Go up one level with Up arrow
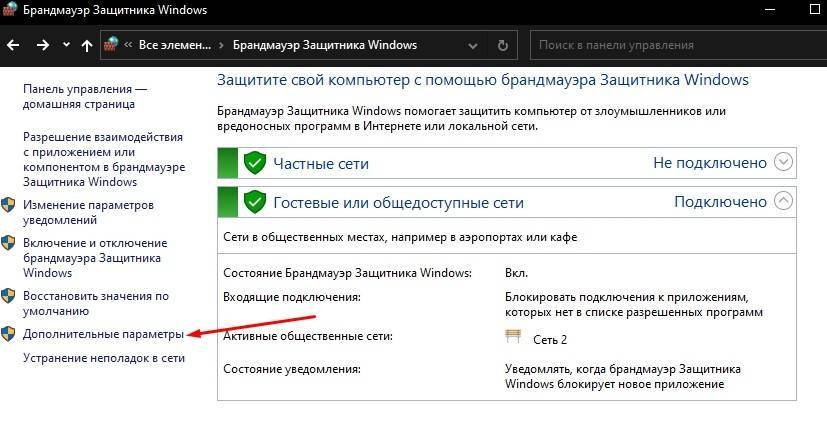Screen dimensions: 827x448 click(87, 45)
